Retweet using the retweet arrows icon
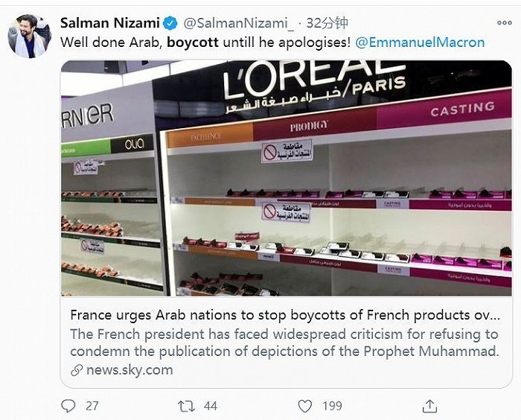521x420 pixels. click(x=186, y=406)
